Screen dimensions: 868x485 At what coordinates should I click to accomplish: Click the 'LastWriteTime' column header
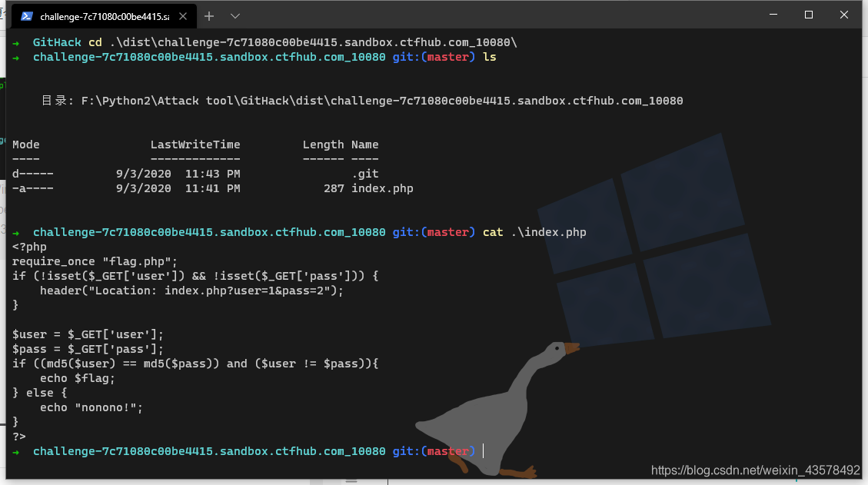(x=195, y=145)
